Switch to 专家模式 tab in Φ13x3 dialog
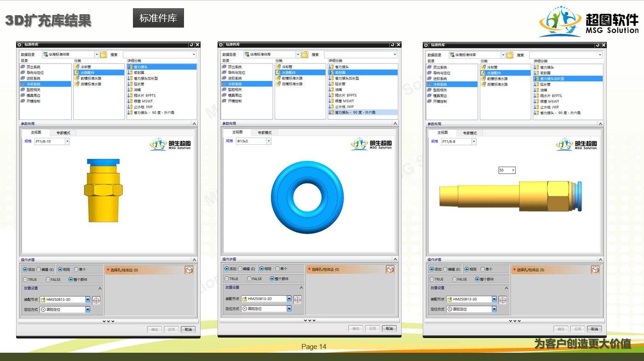This screenshot has height=361, width=644. click(264, 132)
